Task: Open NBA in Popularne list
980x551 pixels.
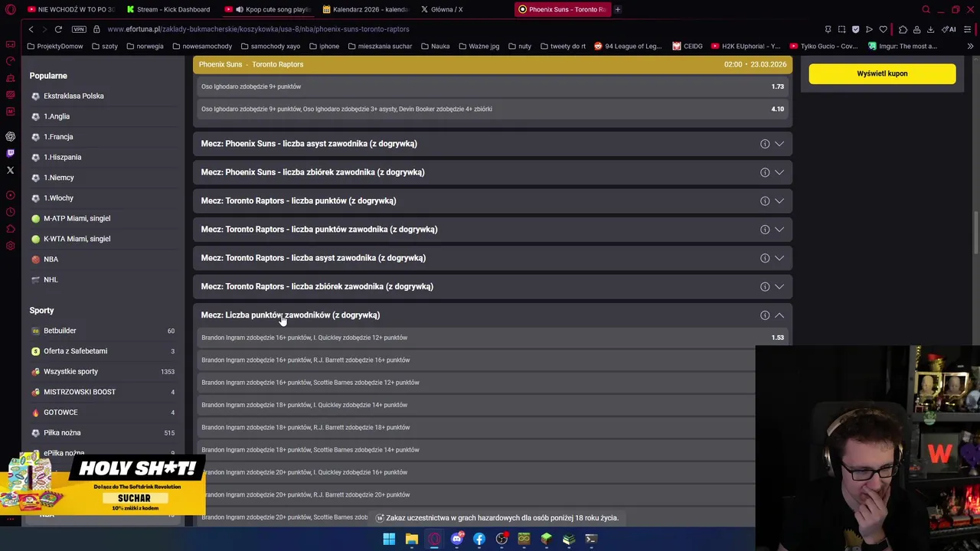Action: (x=51, y=259)
